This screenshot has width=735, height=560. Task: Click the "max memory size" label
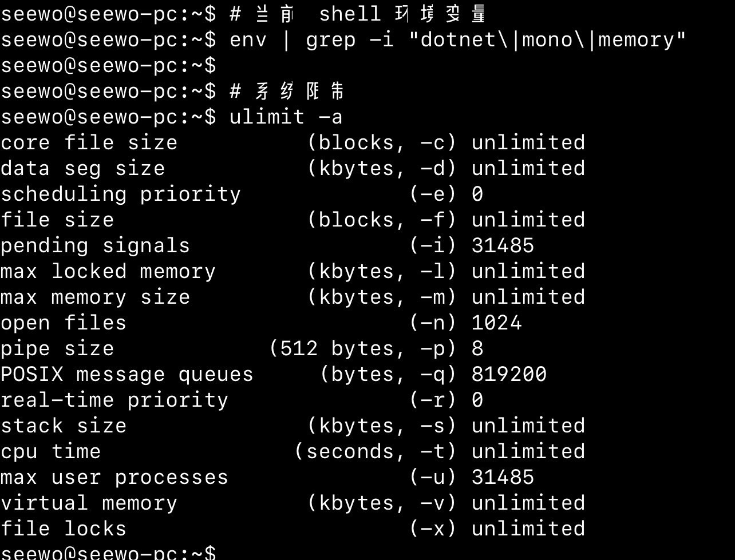click(95, 297)
